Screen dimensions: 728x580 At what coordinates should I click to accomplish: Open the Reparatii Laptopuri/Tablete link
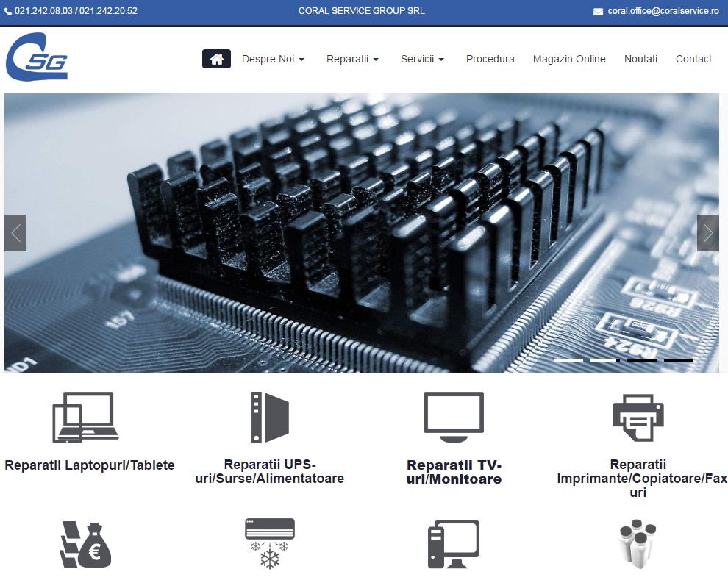90,465
